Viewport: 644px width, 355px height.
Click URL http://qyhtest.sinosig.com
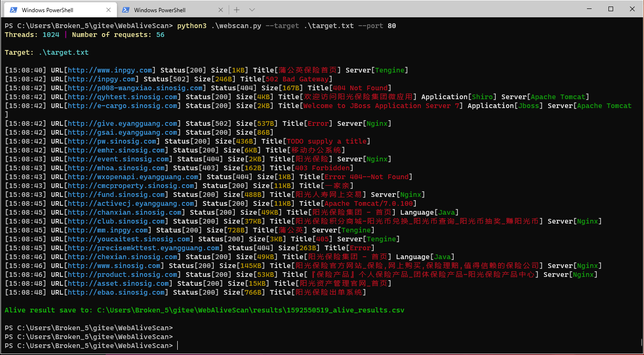(123, 97)
